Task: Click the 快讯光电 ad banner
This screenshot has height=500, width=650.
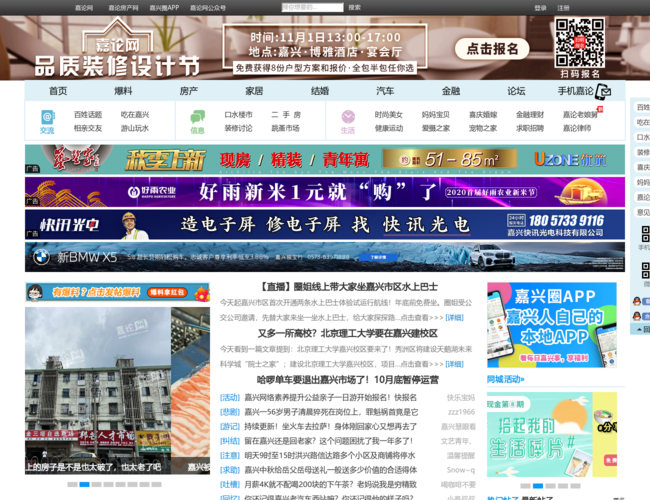Action: pyautogui.click(x=325, y=224)
